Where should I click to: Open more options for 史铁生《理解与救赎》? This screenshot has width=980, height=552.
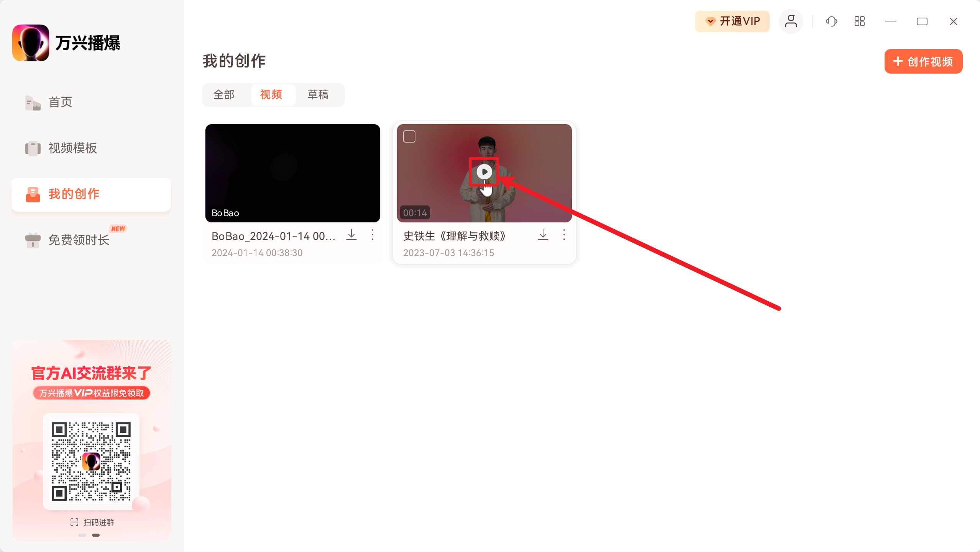(564, 235)
